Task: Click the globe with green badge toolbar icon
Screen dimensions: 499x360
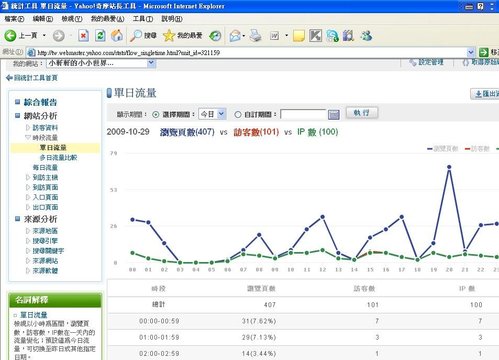Action: click(x=332, y=36)
